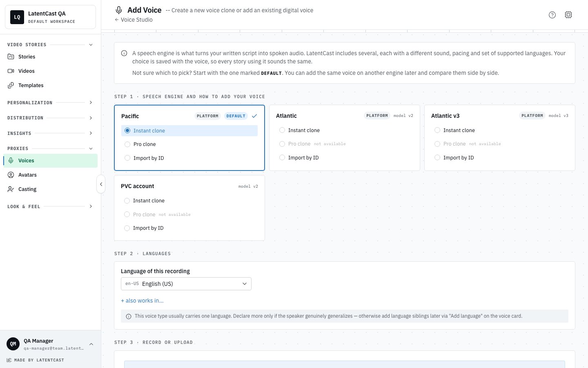
Task: Select Pacific Instant clone radio
Action: [x=127, y=131]
